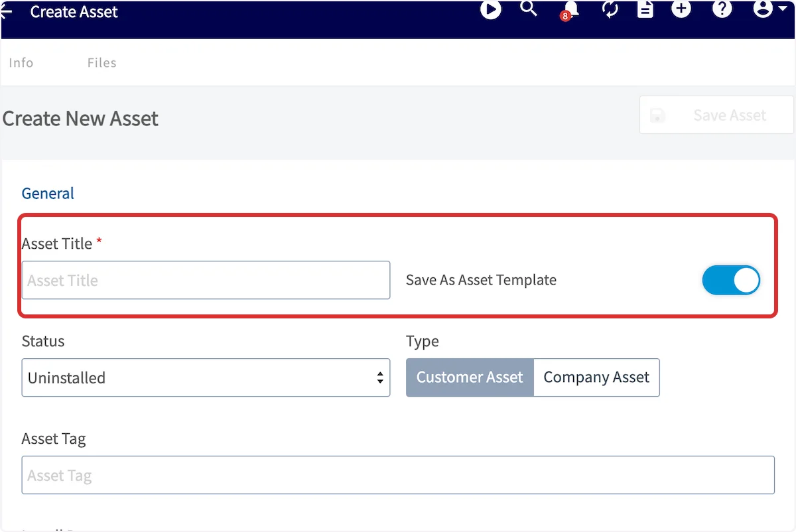Focus the Asset Tag input field
796x532 pixels.
click(398, 475)
